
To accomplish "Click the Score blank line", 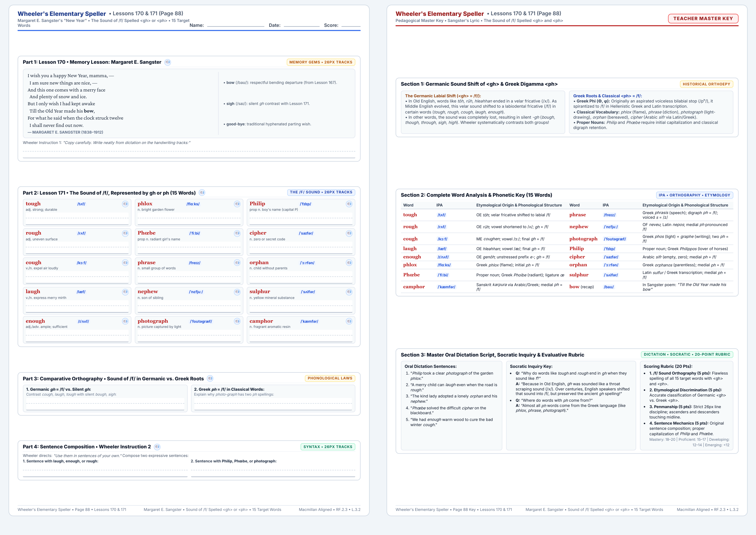I will pos(351,25).
